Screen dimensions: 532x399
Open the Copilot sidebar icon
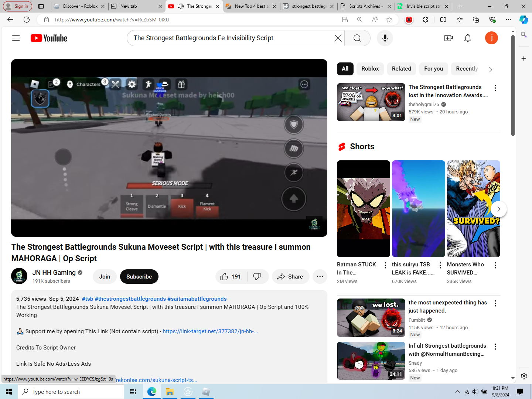[x=524, y=20]
